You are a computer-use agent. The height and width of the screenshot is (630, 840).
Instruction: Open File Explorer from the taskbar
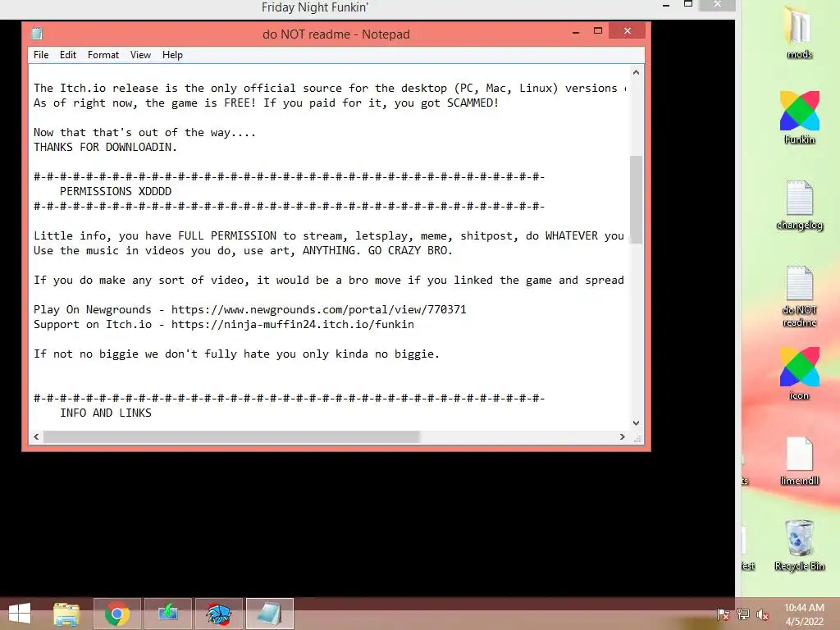(x=66, y=614)
